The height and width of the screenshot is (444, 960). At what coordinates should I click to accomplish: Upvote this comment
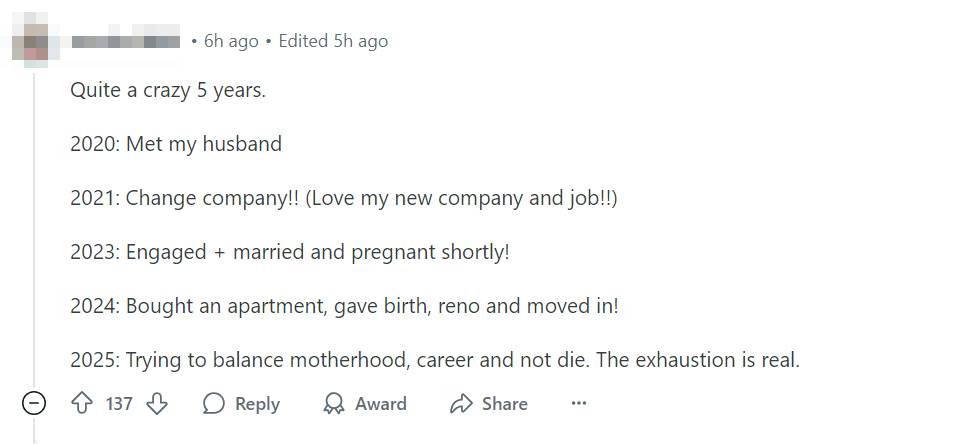tap(82, 404)
